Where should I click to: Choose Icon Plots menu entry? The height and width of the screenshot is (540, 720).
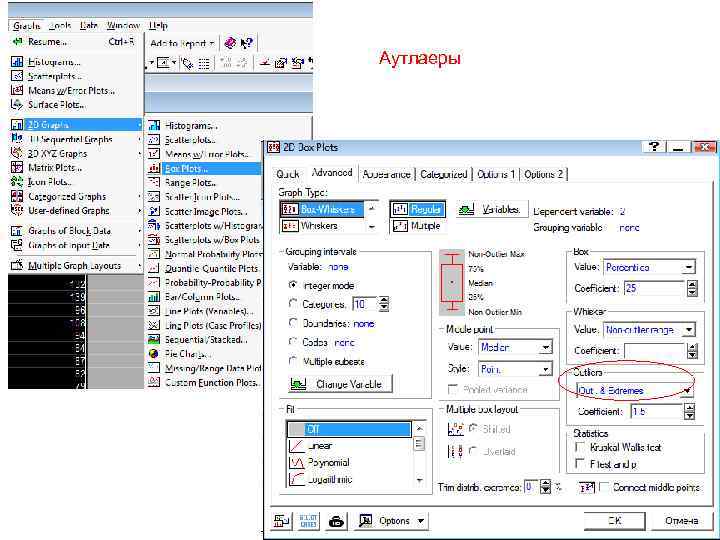tap(50, 182)
